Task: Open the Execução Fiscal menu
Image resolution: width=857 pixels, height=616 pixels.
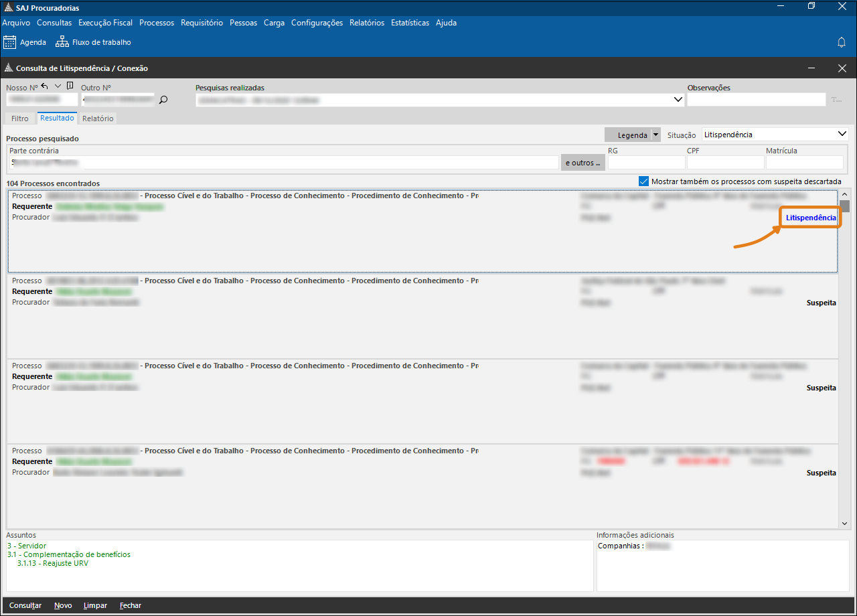Action: 105,23
